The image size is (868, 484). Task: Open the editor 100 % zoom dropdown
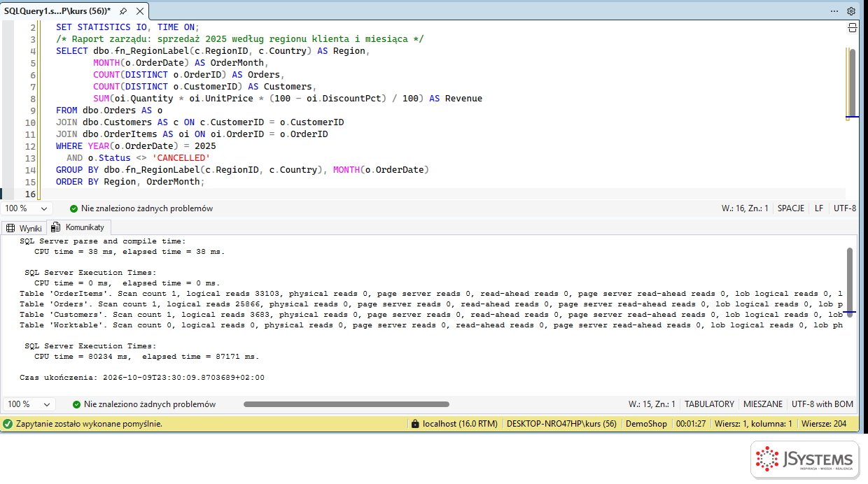pos(27,208)
